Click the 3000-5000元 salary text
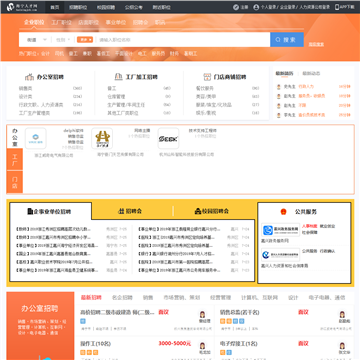 point(175,343)
